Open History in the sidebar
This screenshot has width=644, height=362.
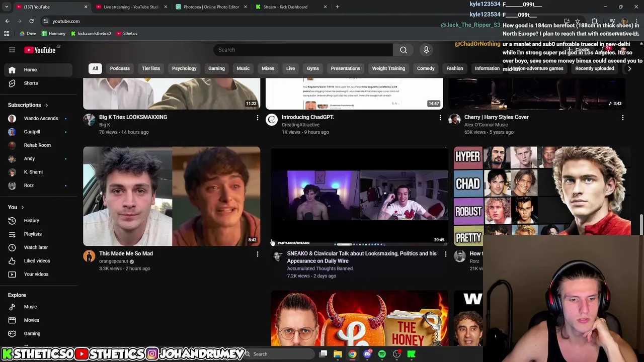tap(39, 220)
